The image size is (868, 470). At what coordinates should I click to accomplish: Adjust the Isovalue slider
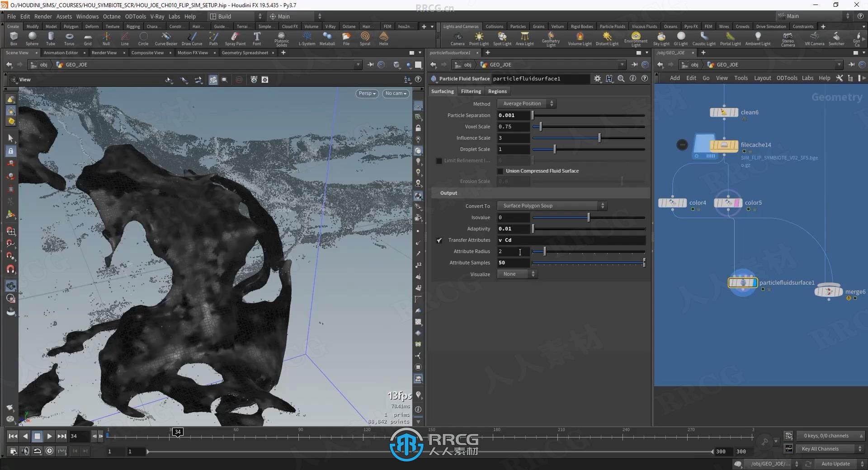[x=589, y=218]
